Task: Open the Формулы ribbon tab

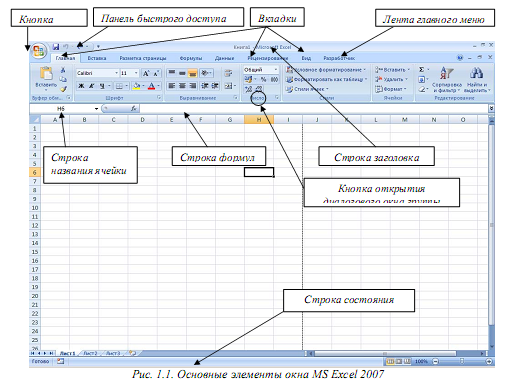Action: [x=191, y=58]
